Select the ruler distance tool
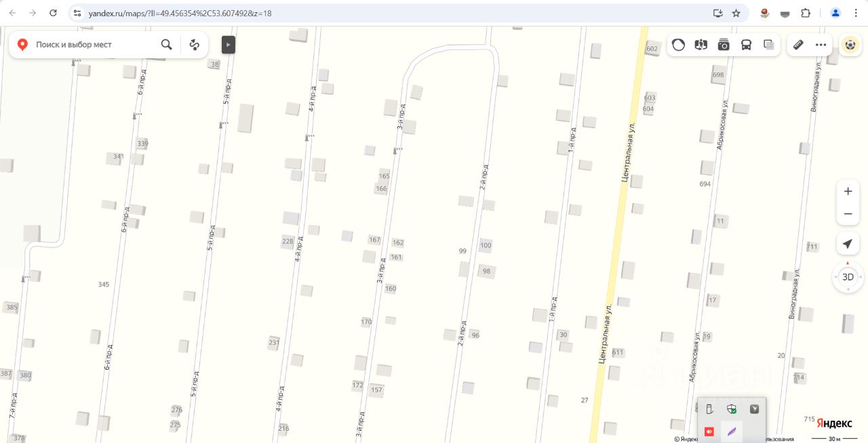Screen dimensions: 868x443 799,45
